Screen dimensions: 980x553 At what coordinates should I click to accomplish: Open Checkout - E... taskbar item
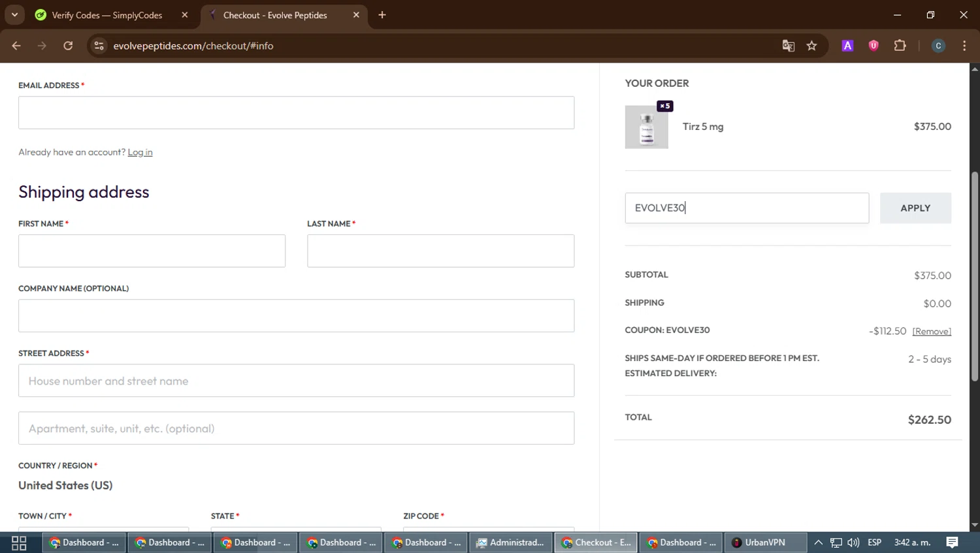(x=596, y=543)
